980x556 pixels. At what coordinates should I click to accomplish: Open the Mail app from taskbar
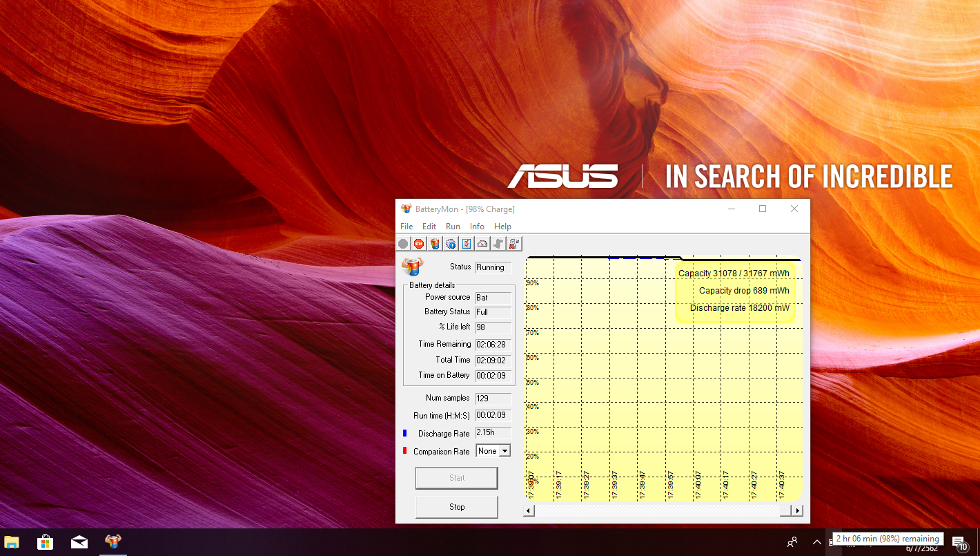tap(79, 542)
